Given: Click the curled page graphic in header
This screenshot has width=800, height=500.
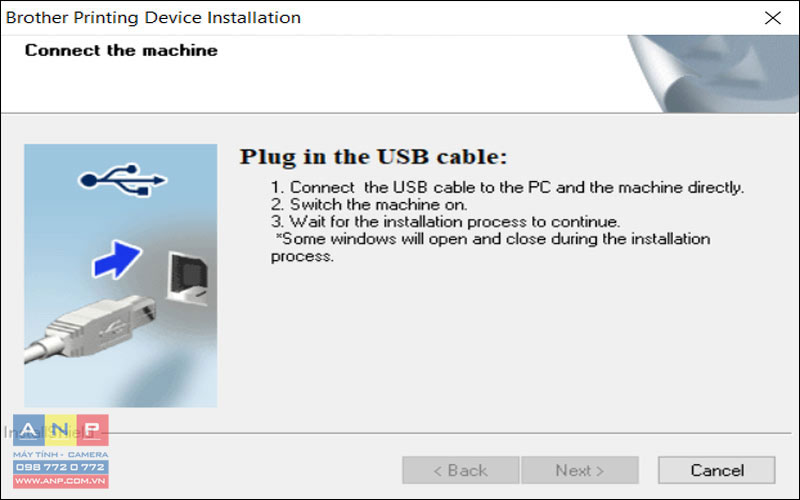Looking at the screenshot, I should [x=713, y=73].
